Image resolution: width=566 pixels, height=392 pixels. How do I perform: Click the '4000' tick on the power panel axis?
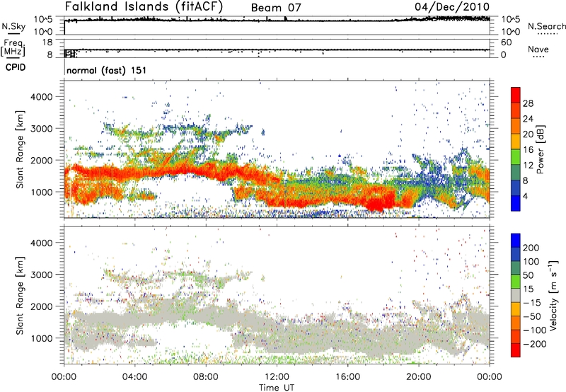(42, 97)
